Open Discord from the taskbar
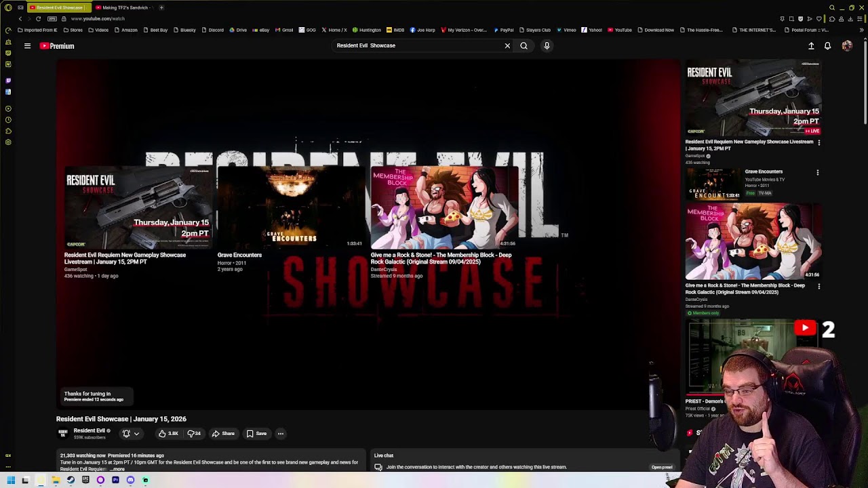Viewport: 868px width, 488px height. click(x=130, y=480)
